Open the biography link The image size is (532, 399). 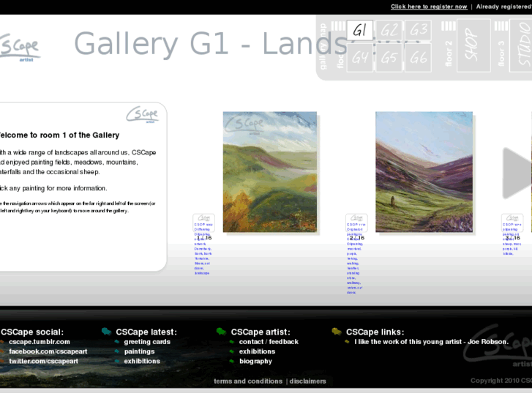(255, 361)
